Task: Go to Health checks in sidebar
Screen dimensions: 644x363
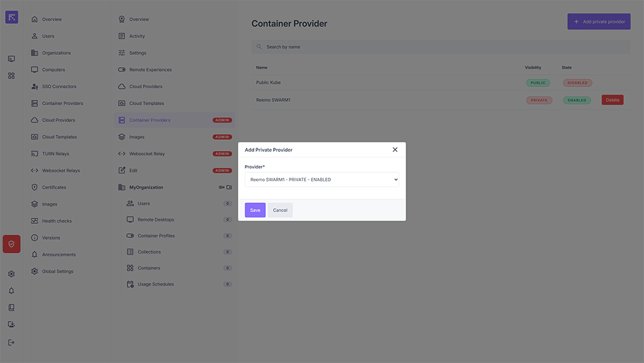Action: coord(57,221)
